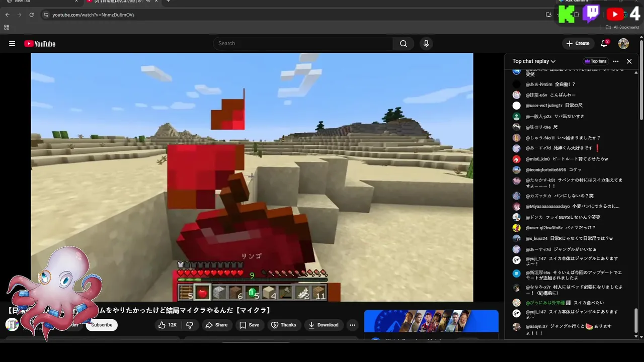644x362 pixels.
Task: Open the All Bookmarks folder
Action: (622, 27)
